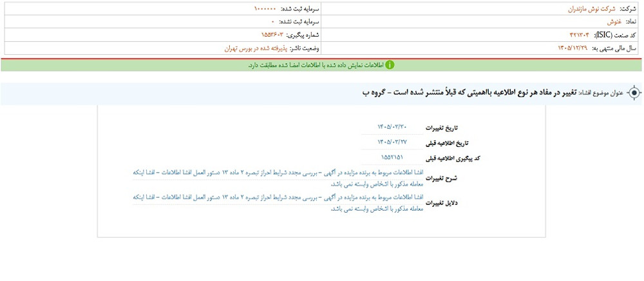Image resolution: width=644 pixels, height=281 pixels.
Task: Click the دلایل تغییرات label
Action: click(x=442, y=204)
